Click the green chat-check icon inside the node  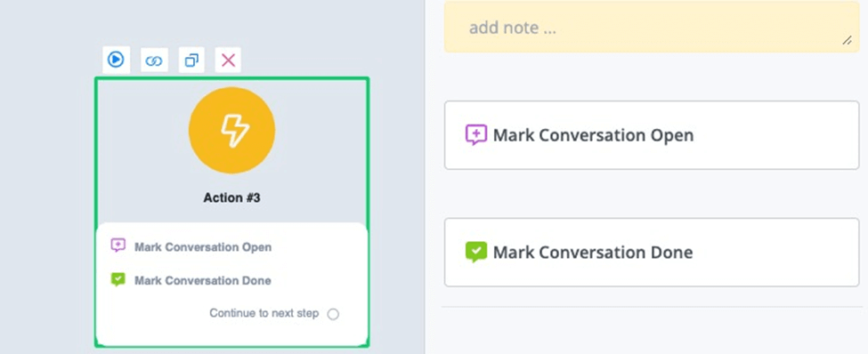click(x=118, y=279)
